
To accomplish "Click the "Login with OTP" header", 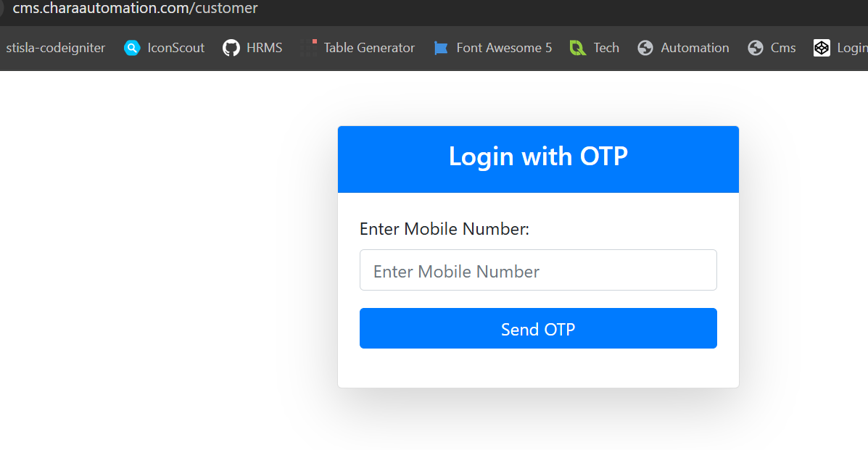I will tap(538, 157).
